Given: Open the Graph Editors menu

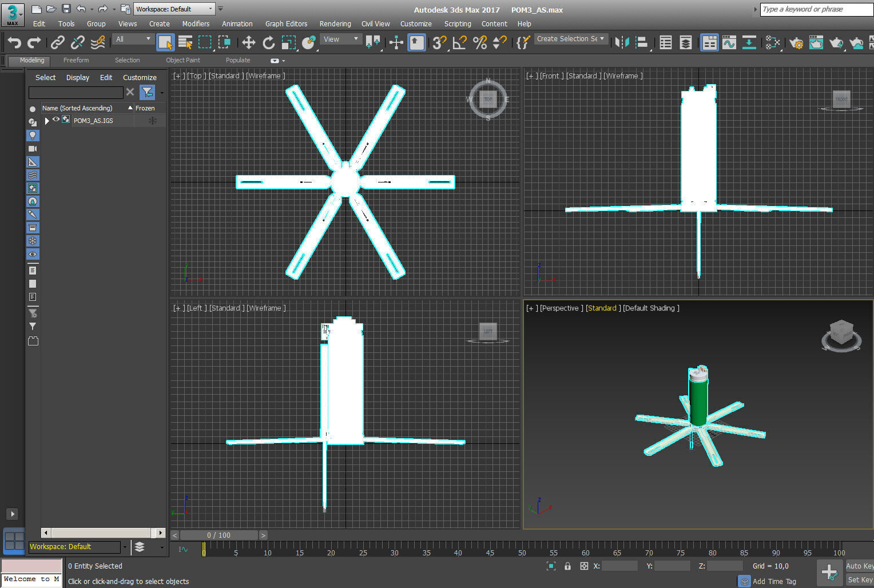Looking at the screenshot, I should click(x=286, y=24).
